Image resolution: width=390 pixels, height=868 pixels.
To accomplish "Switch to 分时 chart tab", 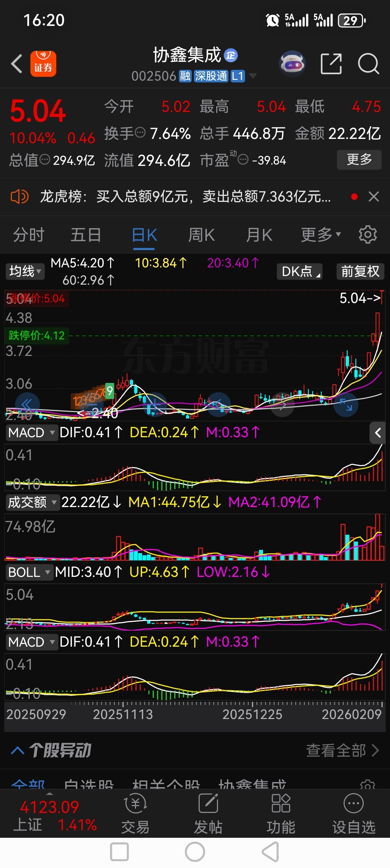I will click(x=29, y=235).
